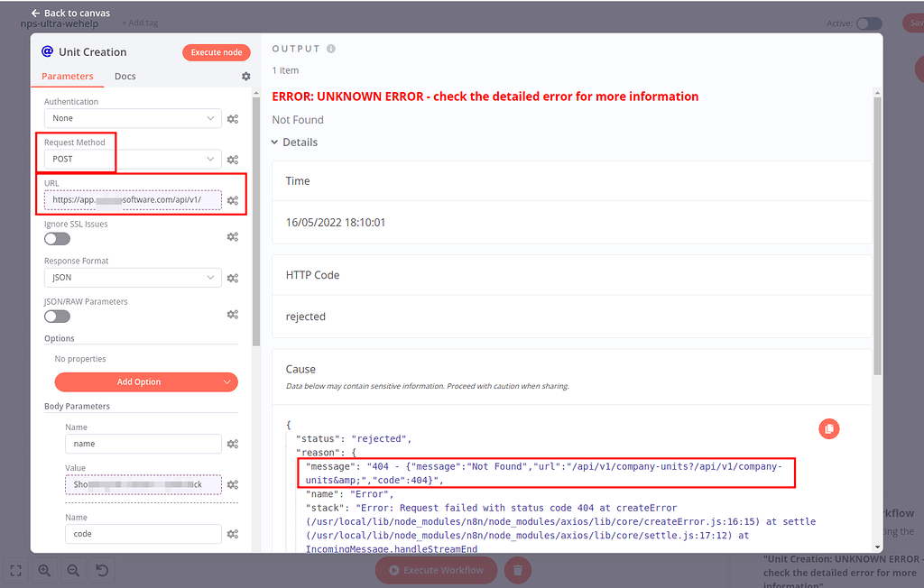This screenshot has height=588, width=924.
Task: Enable JSON/RAW Parameters
Action: (x=57, y=316)
